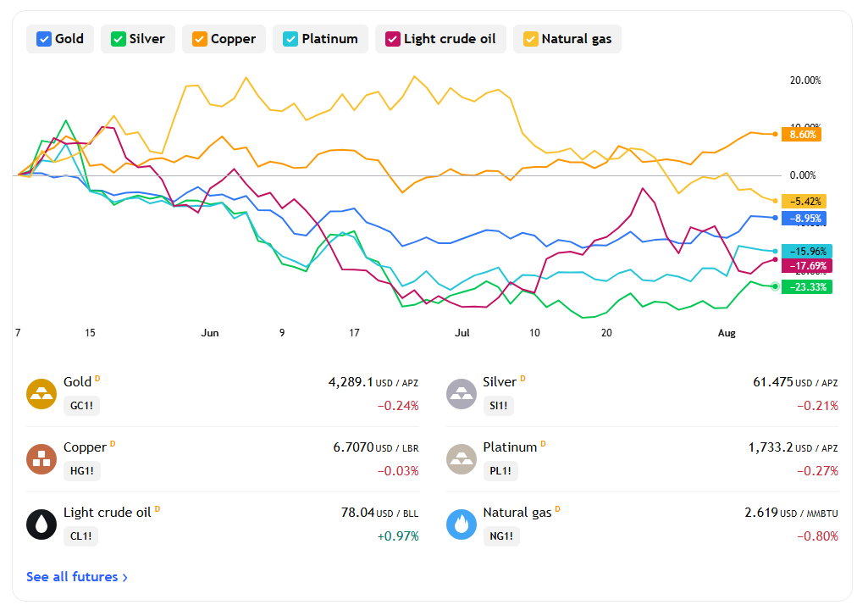Screen dimensions: 868x616
Task: Click the Light crude oil drop icon
Action: coord(41,524)
